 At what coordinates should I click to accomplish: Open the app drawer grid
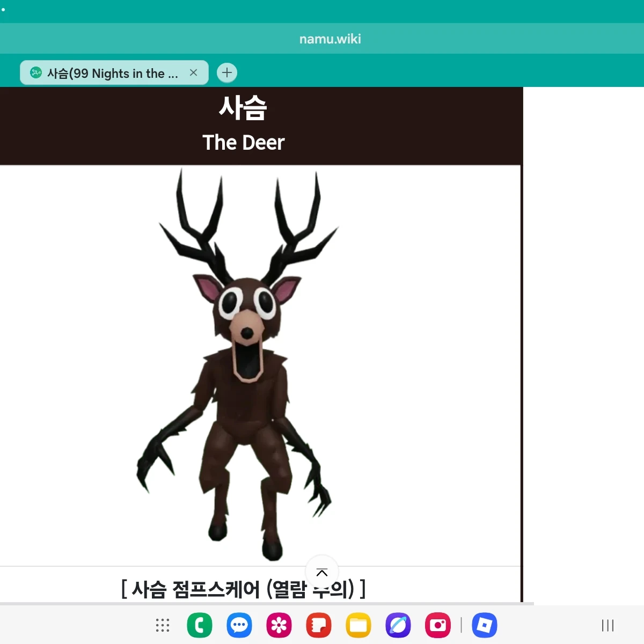click(162, 625)
